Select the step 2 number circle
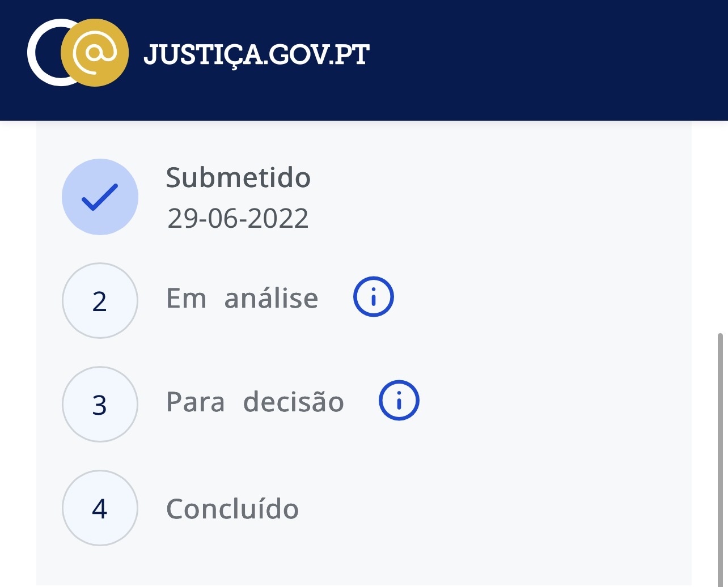 click(100, 301)
